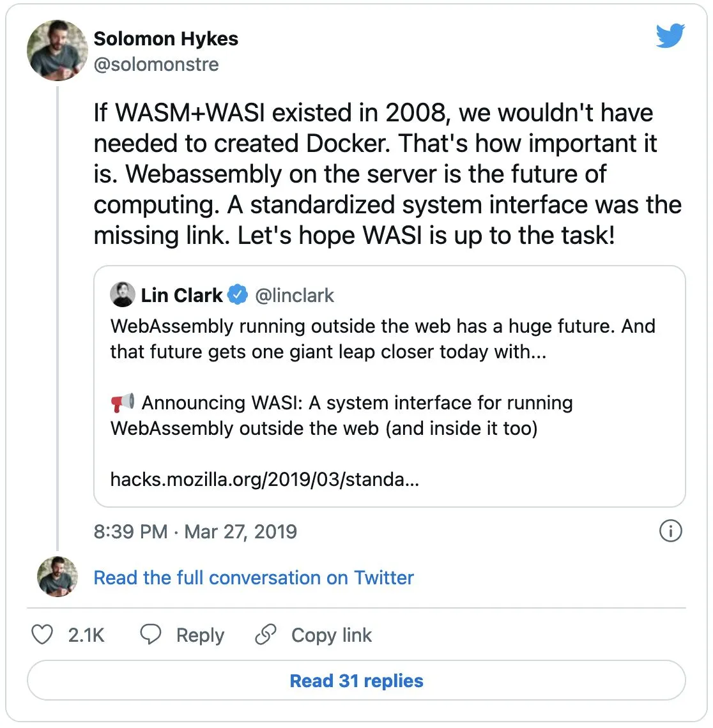This screenshot has width=713, height=728.
Task: Click Read the full conversation on Twitter
Action: pos(253,577)
